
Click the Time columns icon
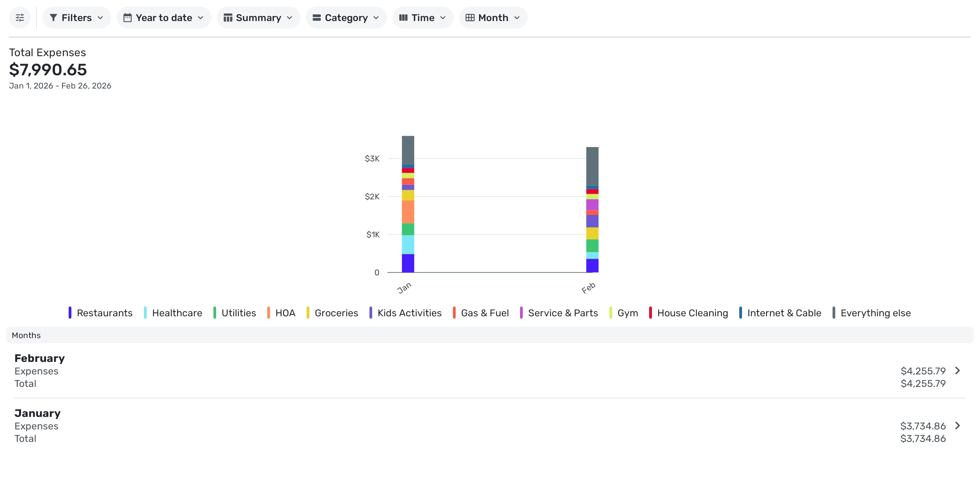[x=403, y=18]
